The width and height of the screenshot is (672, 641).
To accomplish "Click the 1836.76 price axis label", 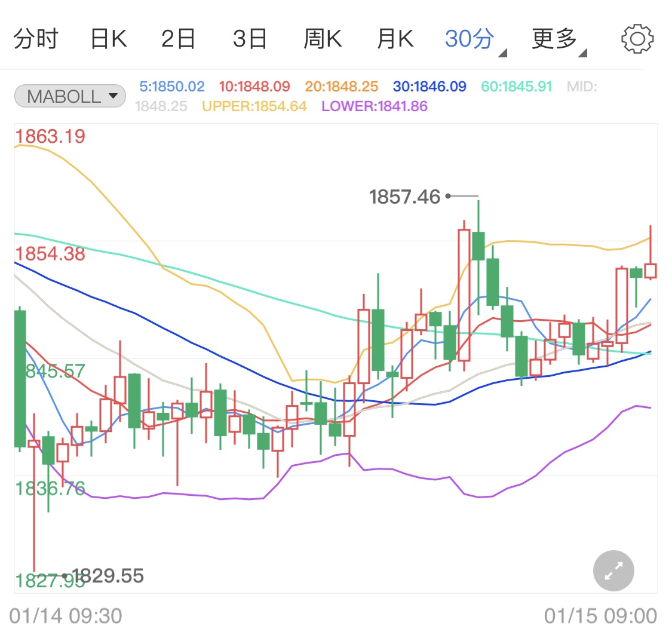I will (50, 488).
